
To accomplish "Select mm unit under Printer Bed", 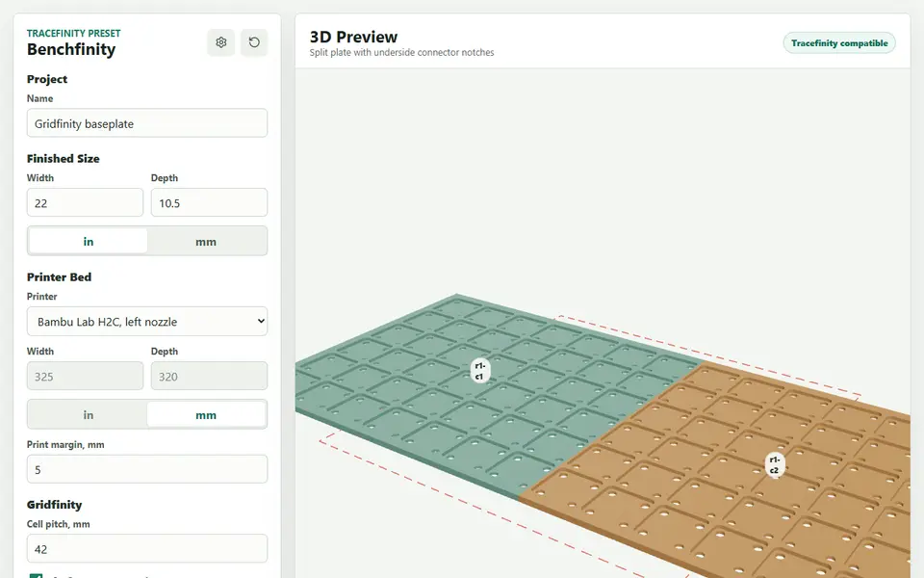I will coord(206,414).
